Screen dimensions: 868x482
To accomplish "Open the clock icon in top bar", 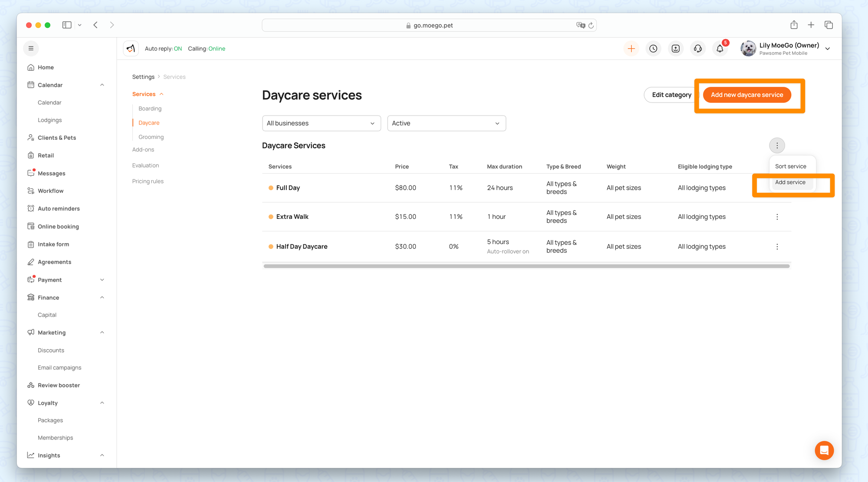I will 653,49.
